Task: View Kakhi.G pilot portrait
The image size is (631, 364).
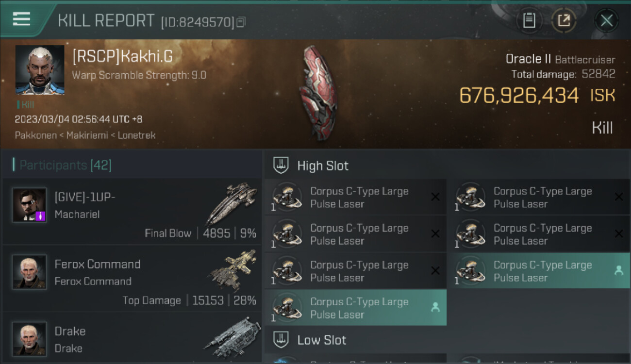Action: [x=40, y=70]
